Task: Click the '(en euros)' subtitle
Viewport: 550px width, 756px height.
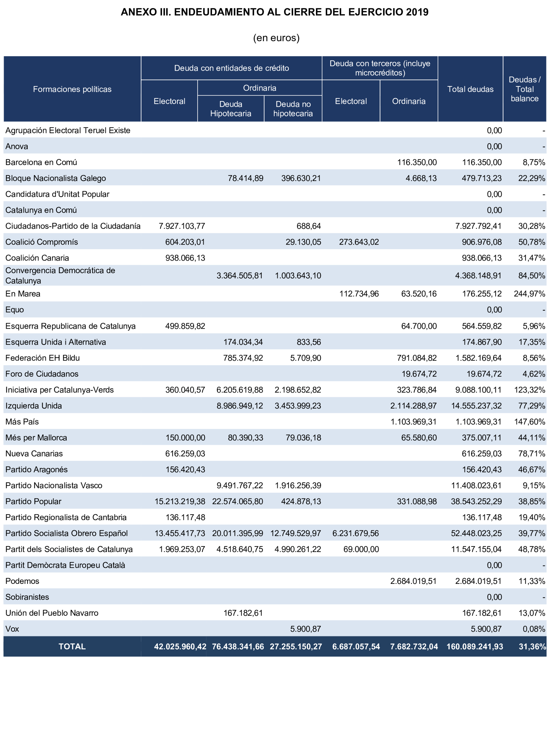Action: [x=276, y=38]
